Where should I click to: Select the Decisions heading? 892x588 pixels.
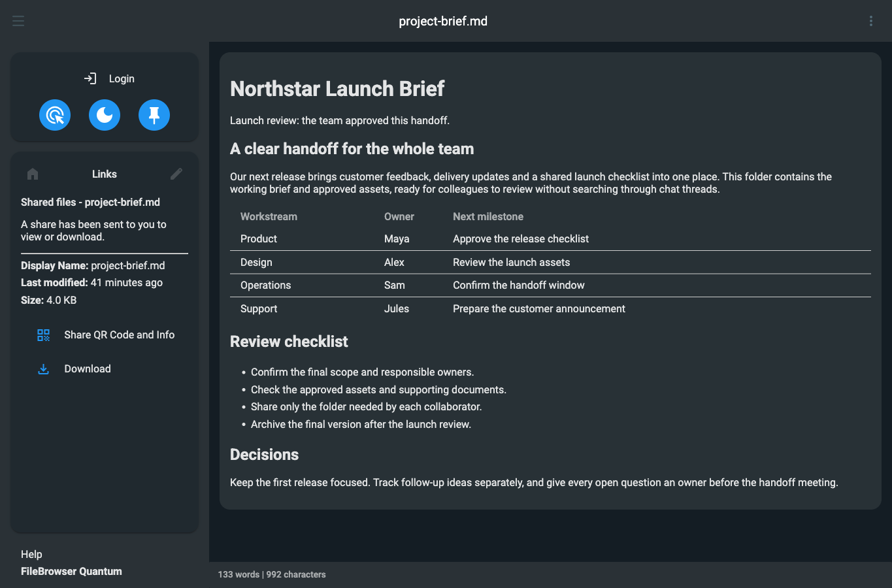[x=264, y=455]
